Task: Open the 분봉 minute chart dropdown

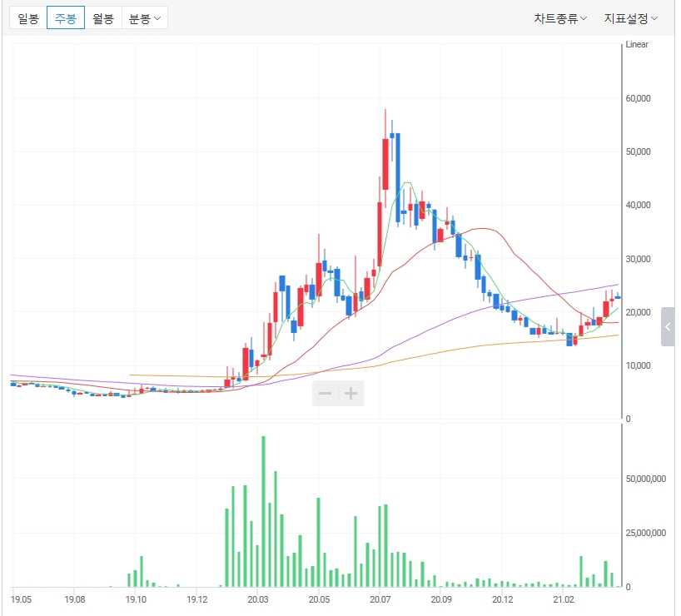Action: (x=145, y=18)
